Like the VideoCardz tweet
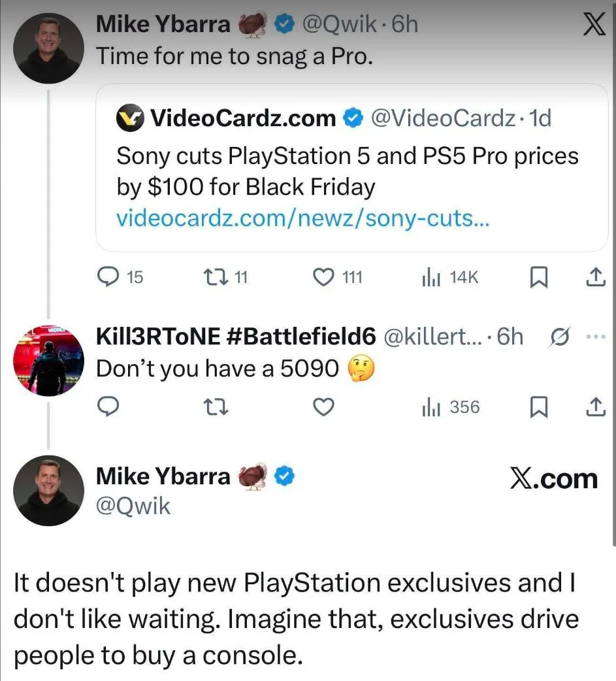Screen dimensions: 616x681 point(323,277)
